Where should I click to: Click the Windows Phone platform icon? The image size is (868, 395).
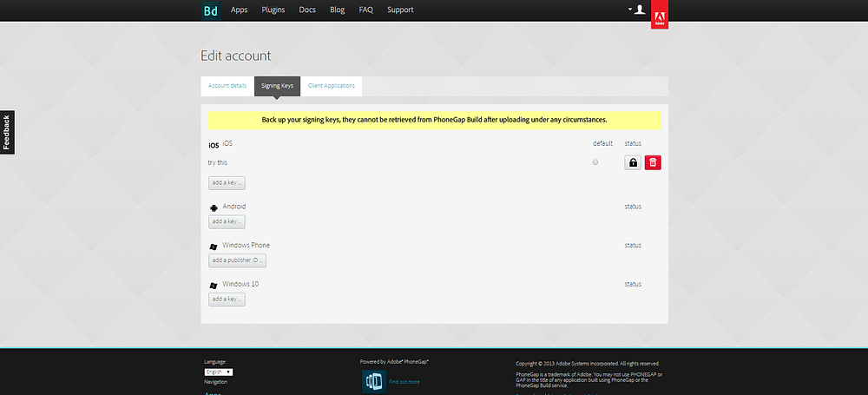point(214,247)
